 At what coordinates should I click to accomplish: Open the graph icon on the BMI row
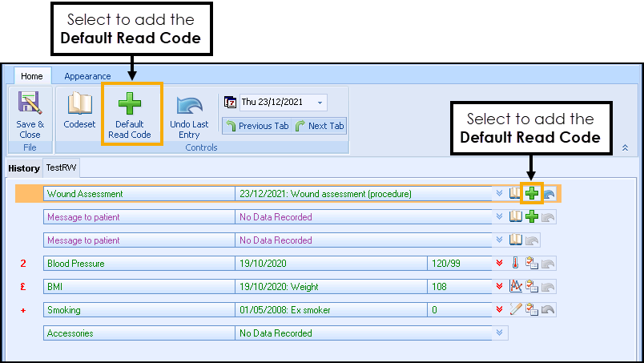click(x=516, y=286)
